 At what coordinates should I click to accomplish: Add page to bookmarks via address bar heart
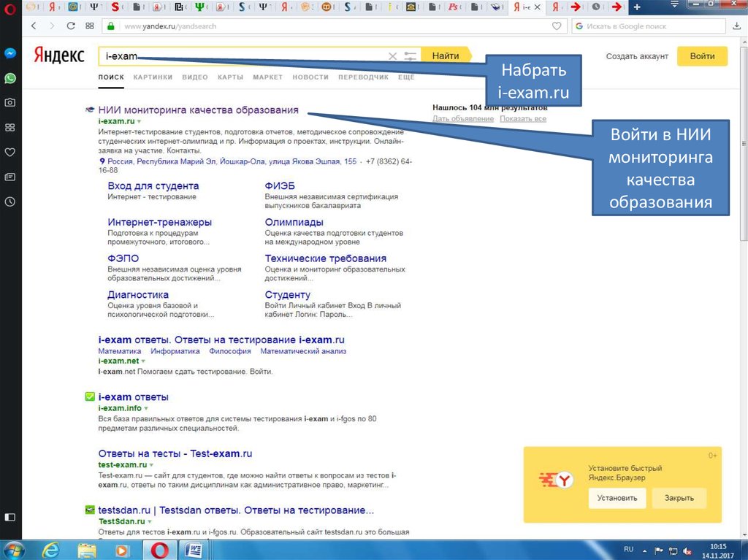tap(557, 26)
